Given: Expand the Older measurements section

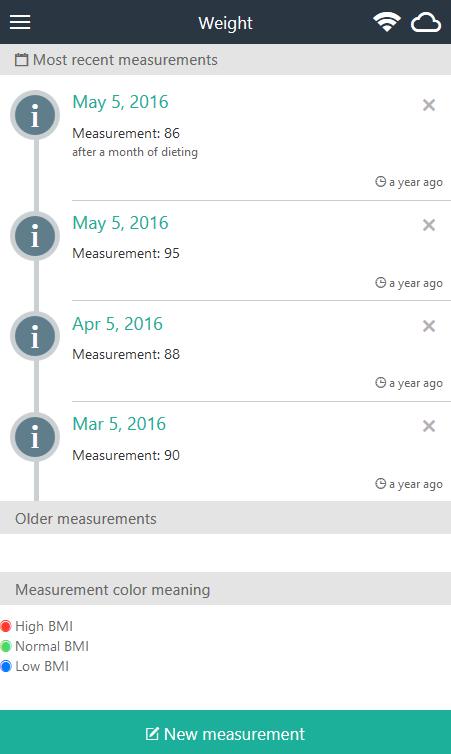Looking at the screenshot, I should [226, 518].
